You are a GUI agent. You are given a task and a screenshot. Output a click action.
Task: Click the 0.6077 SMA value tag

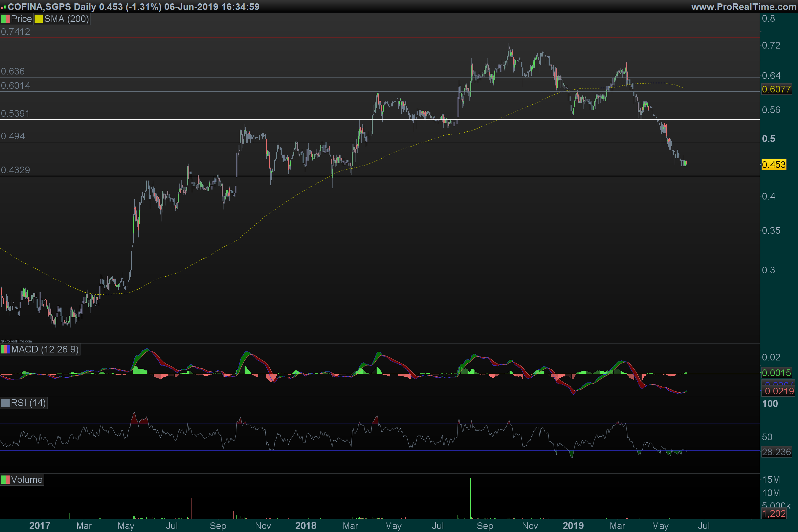coord(776,89)
